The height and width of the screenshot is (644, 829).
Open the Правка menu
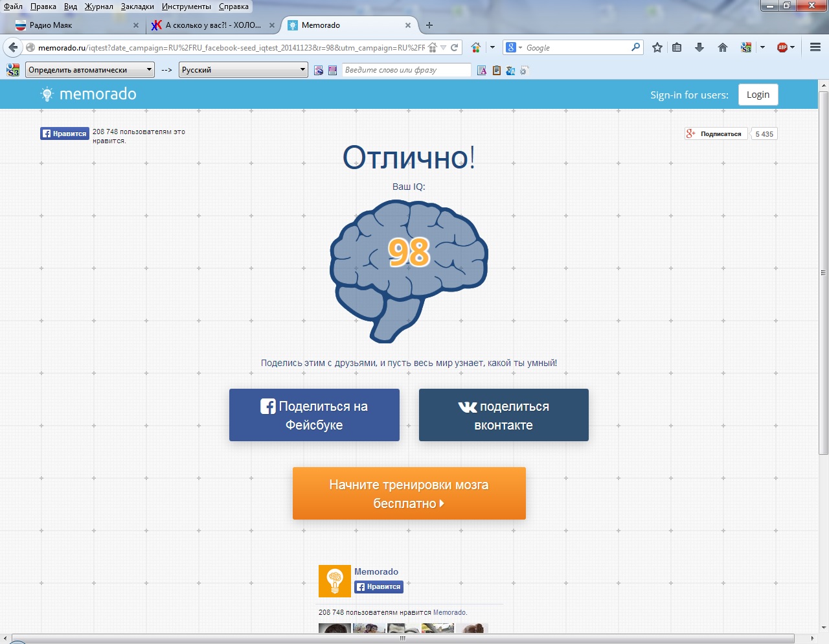(x=43, y=6)
